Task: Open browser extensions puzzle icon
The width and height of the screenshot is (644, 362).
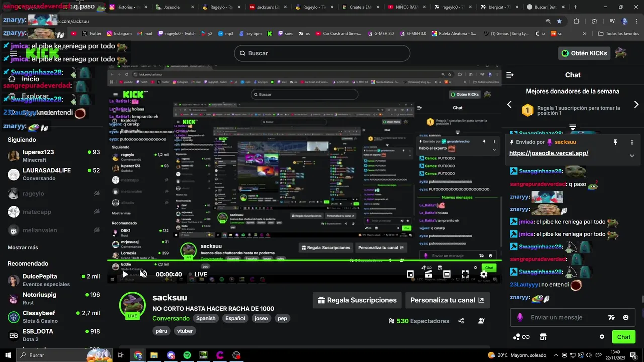Action: click(x=577, y=21)
